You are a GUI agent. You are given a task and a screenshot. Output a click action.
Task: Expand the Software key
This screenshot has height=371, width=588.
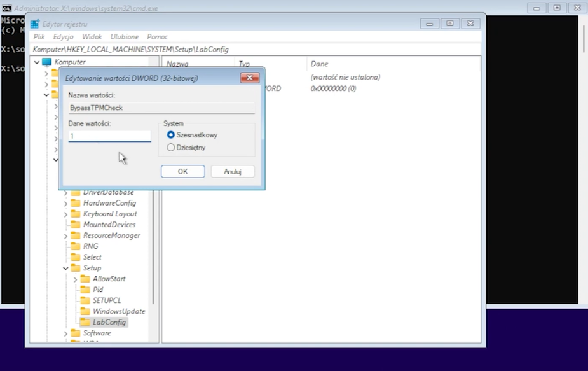coord(65,333)
